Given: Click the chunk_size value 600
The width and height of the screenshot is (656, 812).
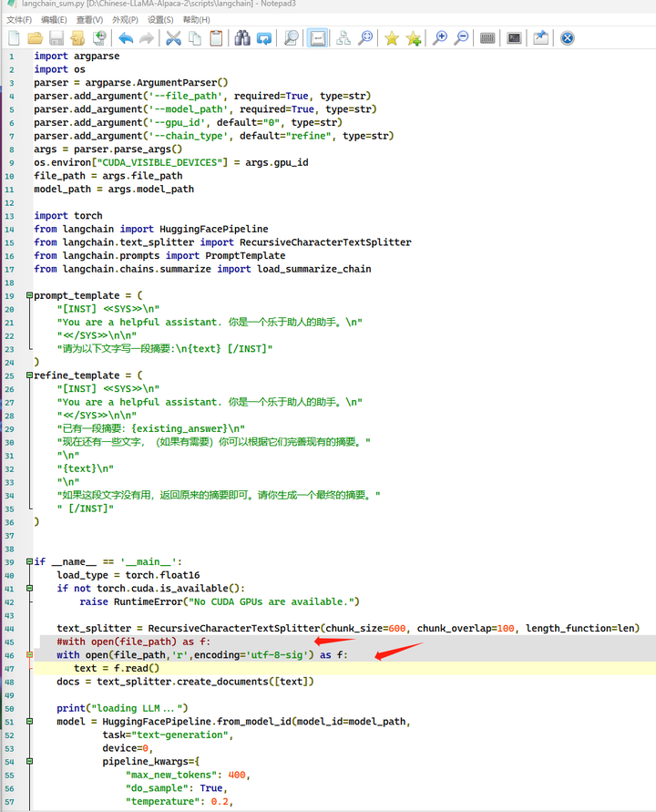Looking at the screenshot, I should (x=397, y=629).
